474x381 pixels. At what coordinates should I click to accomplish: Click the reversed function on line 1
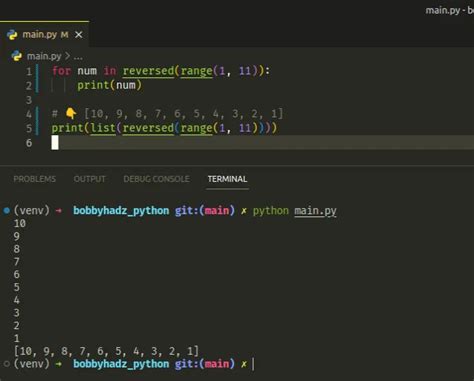(148, 71)
